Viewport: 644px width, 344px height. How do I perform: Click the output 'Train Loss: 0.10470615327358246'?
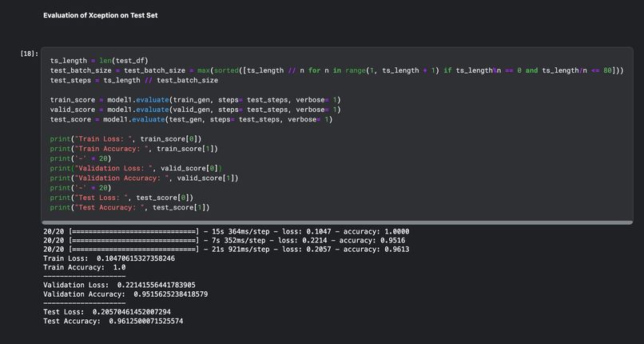(x=109, y=258)
